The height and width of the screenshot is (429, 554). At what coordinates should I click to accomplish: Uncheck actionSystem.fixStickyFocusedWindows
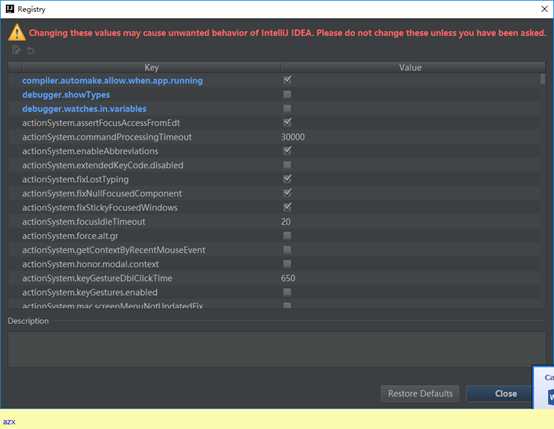287,207
